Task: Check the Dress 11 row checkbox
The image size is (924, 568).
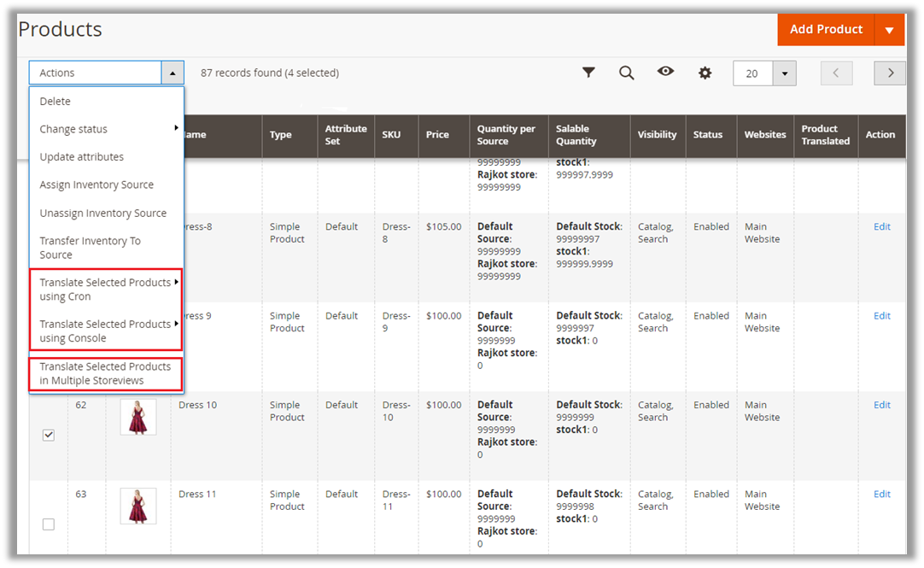Action: click(x=49, y=524)
